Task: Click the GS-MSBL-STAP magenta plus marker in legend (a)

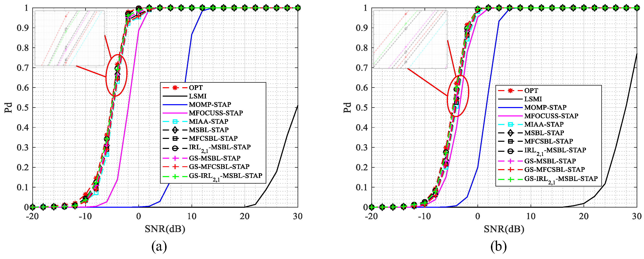Action: point(175,158)
